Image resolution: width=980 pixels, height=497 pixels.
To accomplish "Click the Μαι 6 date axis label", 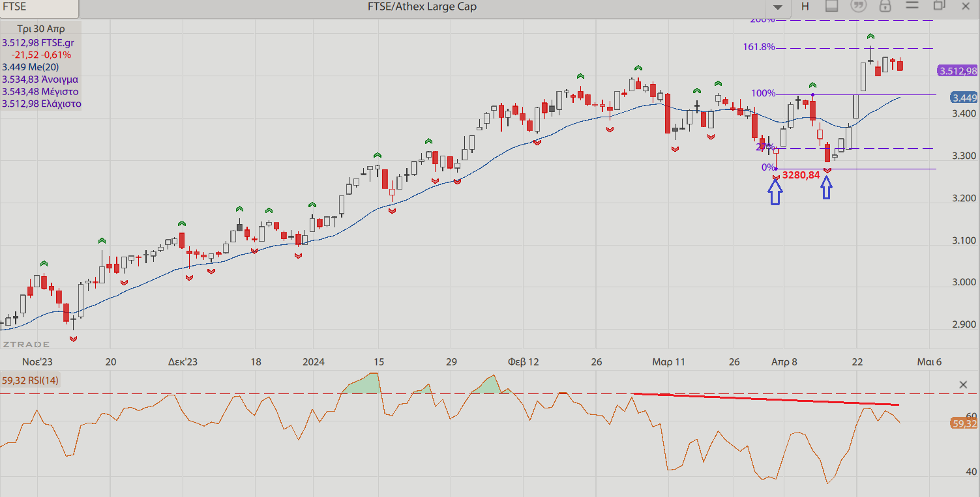I will click(x=929, y=362).
